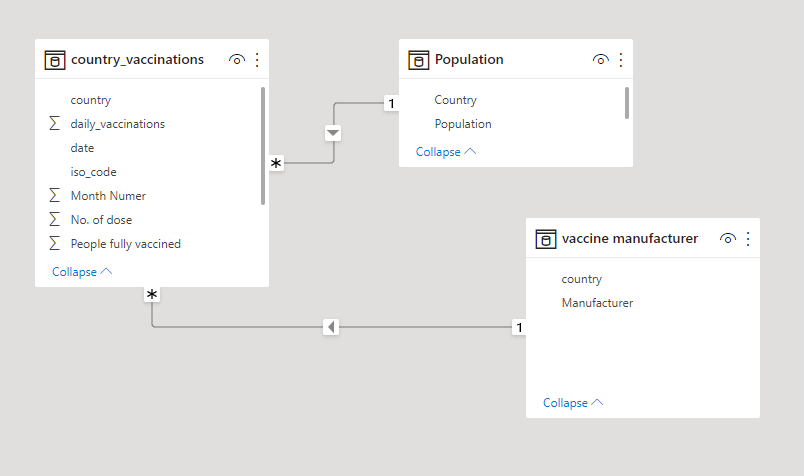
Task: Click the 1 cardinality marker at Population
Action: (x=391, y=104)
